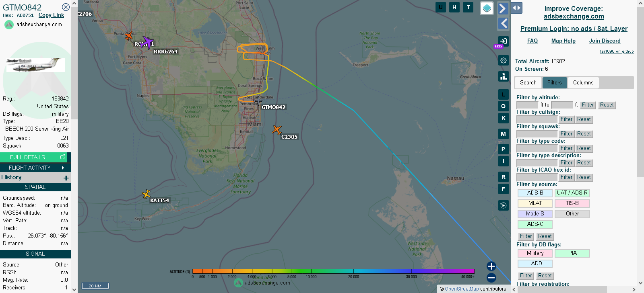Click the OpenStreetMap attribution link

(462, 289)
